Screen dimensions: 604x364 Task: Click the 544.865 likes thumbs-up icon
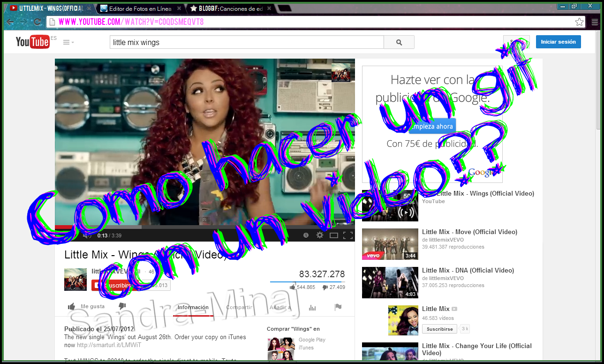click(293, 287)
